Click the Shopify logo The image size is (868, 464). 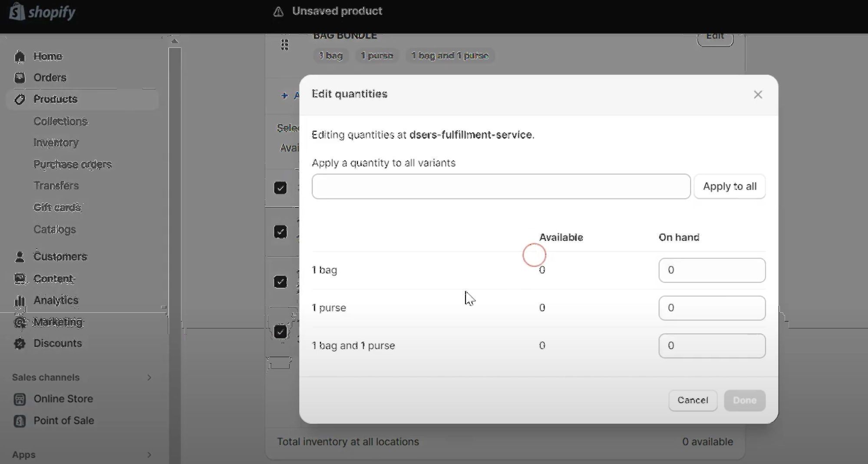point(42,12)
